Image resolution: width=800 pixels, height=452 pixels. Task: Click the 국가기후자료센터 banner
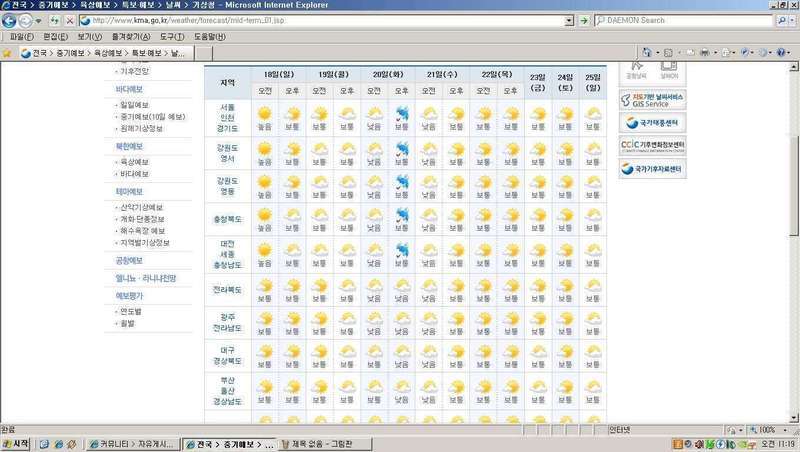[x=652, y=168]
